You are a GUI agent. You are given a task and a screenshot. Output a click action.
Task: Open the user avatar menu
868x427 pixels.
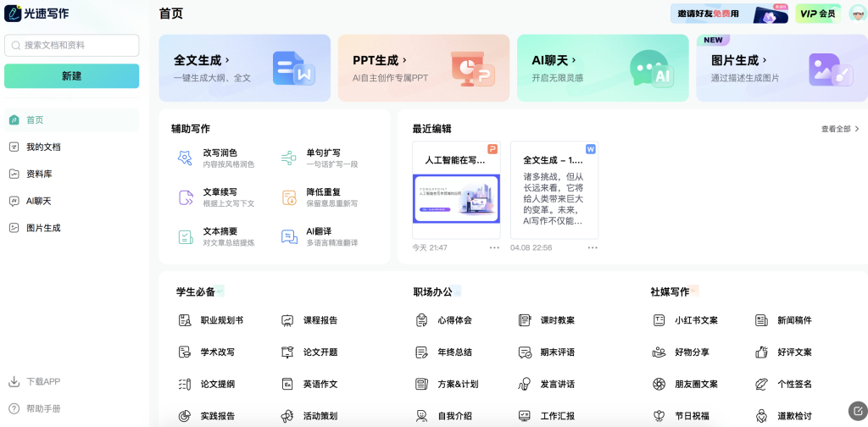[858, 14]
